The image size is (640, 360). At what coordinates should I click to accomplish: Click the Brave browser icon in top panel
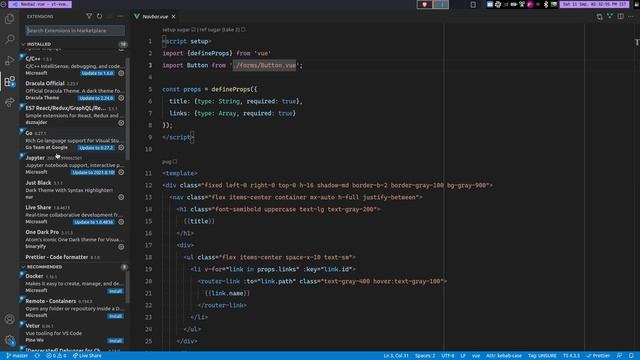pos(424,4)
